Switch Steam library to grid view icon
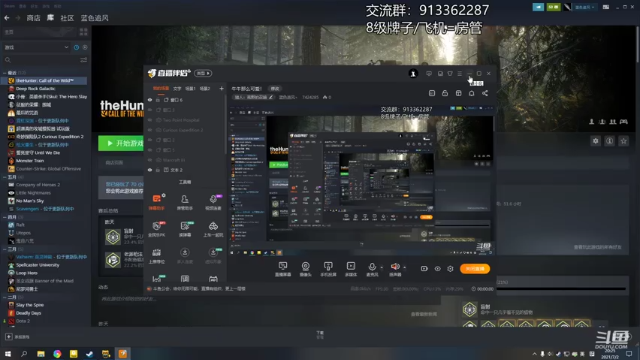This screenshot has height=360, width=640. coord(84,32)
